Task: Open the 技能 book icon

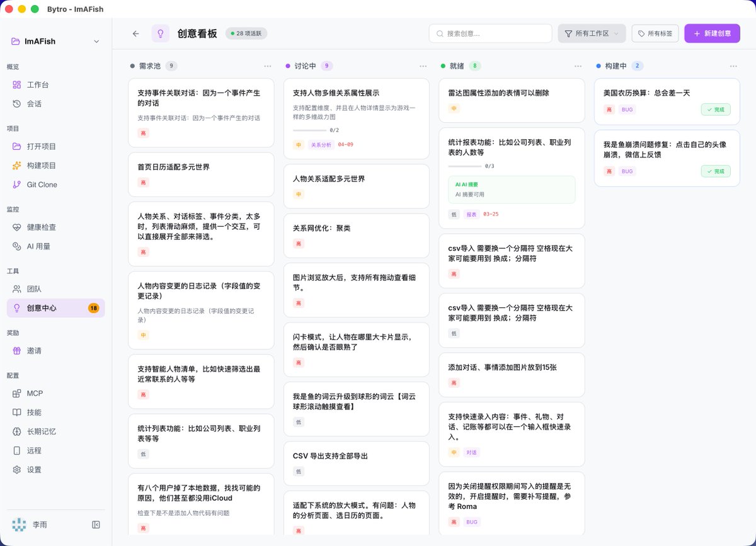Action: click(17, 412)
